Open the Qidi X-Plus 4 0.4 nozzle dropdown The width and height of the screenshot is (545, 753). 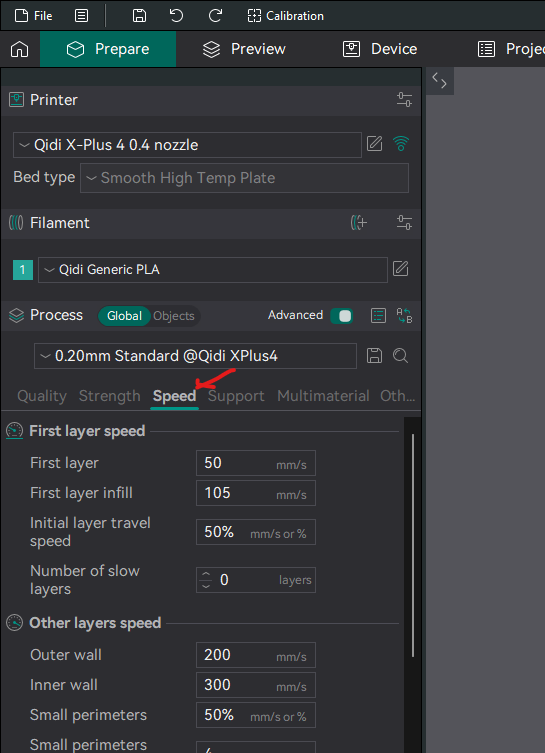(187, 145)
